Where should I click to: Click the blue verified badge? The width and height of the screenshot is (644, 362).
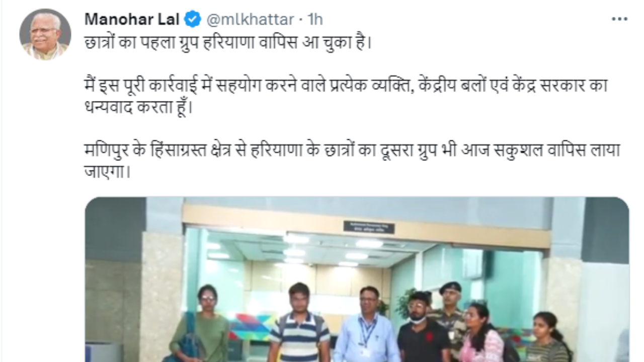click(192, 20)
